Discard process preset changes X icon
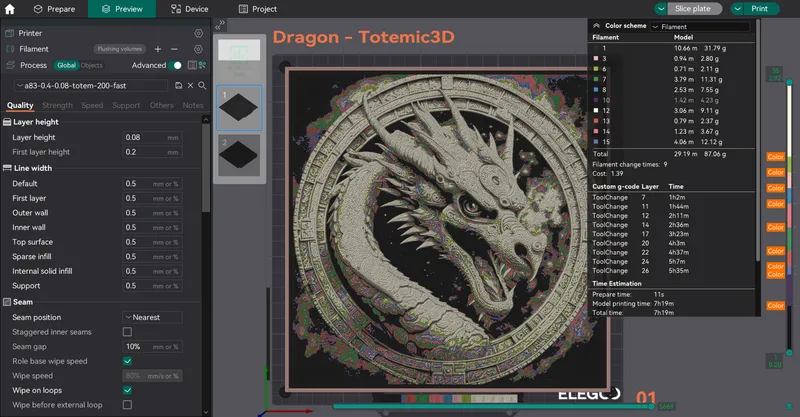The image size is (800, 417). click(x=190, y=86)
